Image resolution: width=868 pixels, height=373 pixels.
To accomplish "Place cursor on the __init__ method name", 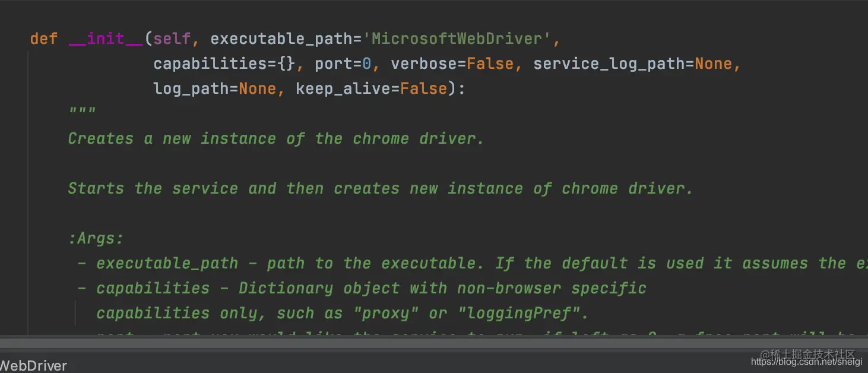I will (x=106, y=39).
